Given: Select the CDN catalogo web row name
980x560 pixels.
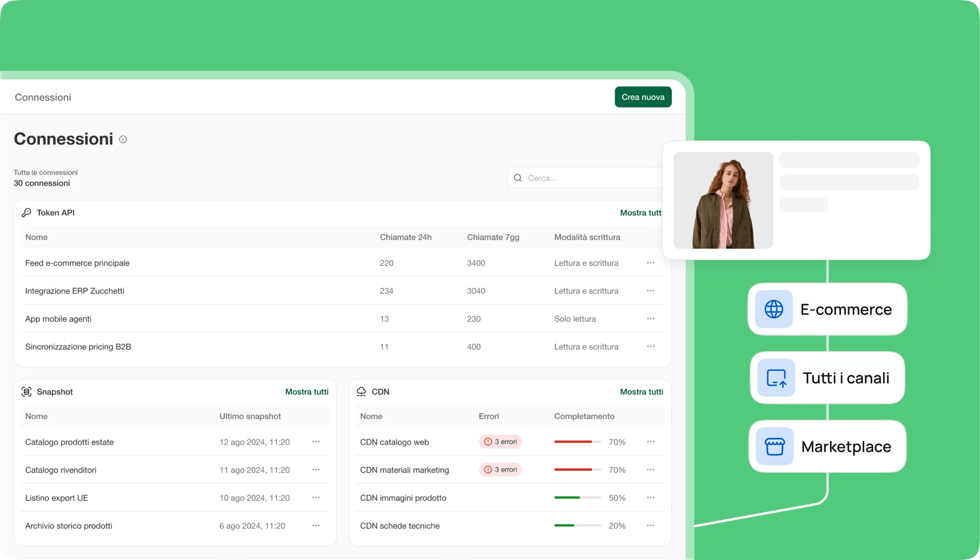Looking at the screenshot, I should point(394,442).
